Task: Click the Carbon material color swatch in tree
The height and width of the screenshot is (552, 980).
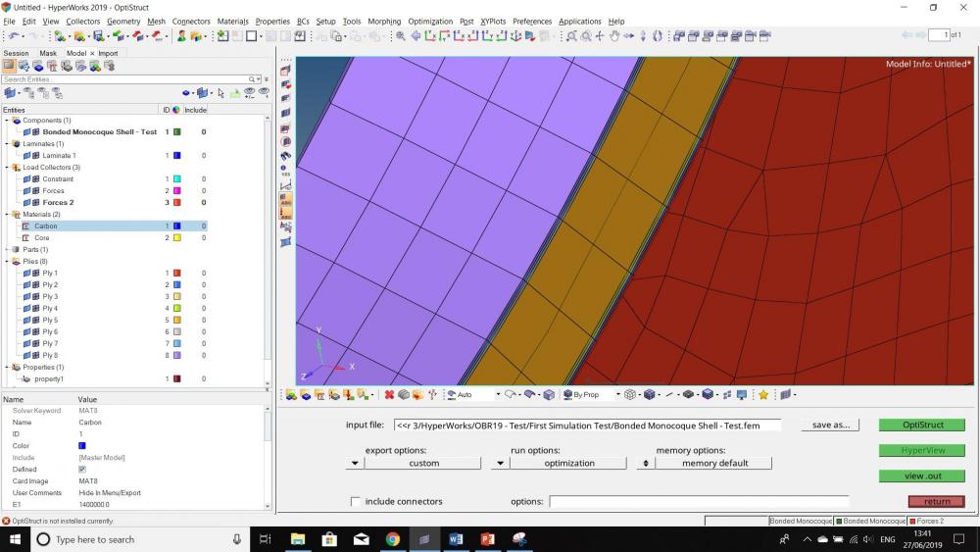Action: (177, 226)
